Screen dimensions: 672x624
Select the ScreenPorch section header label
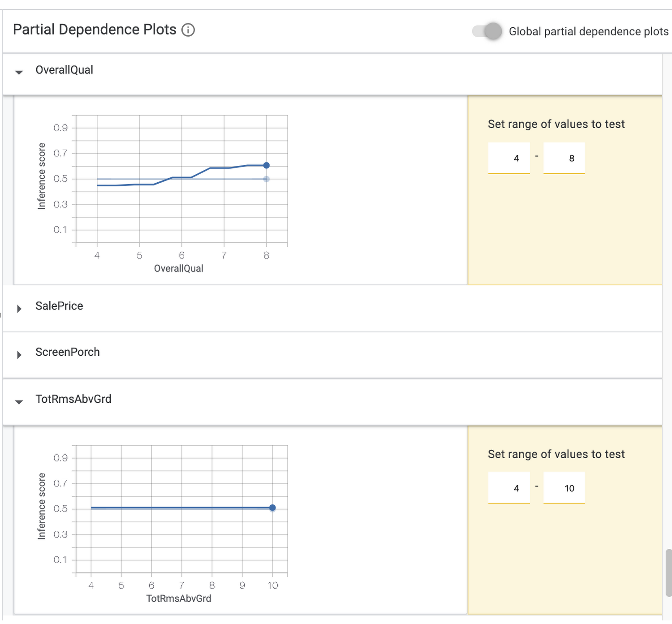[x=68, y=352]
